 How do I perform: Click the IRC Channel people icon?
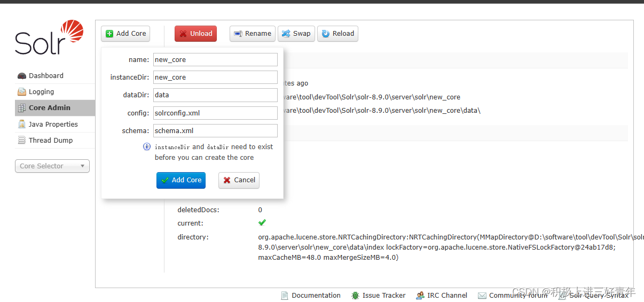coord(420,296)
